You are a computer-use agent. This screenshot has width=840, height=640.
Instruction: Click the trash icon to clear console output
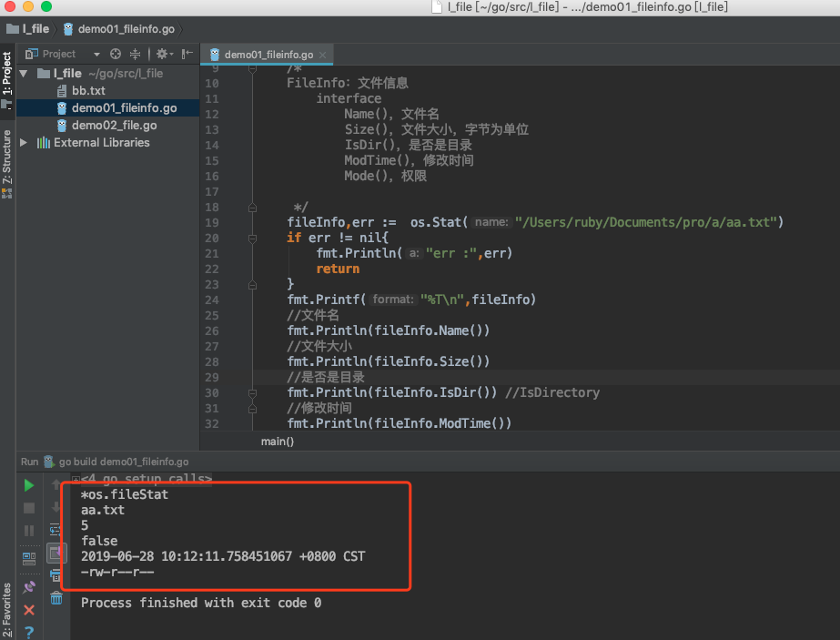tap(56, 598)
